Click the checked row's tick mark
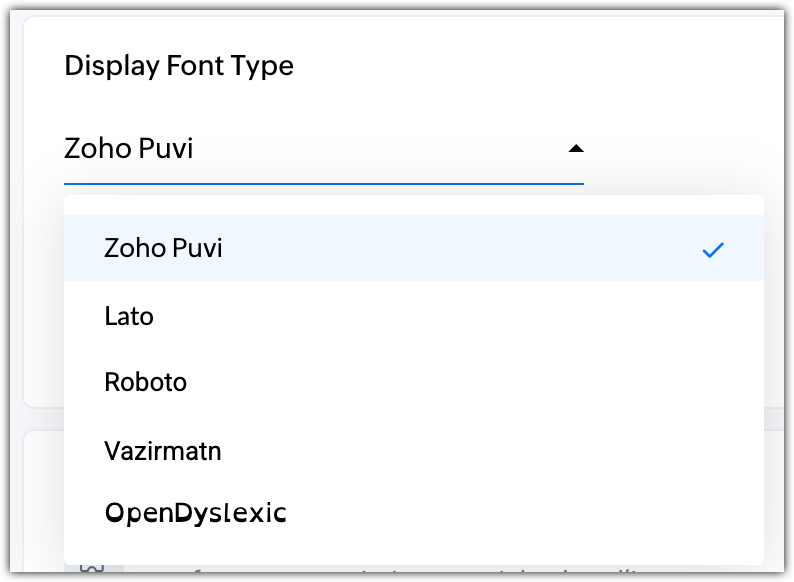Screen dimensions: 794x582 [712, 249]
